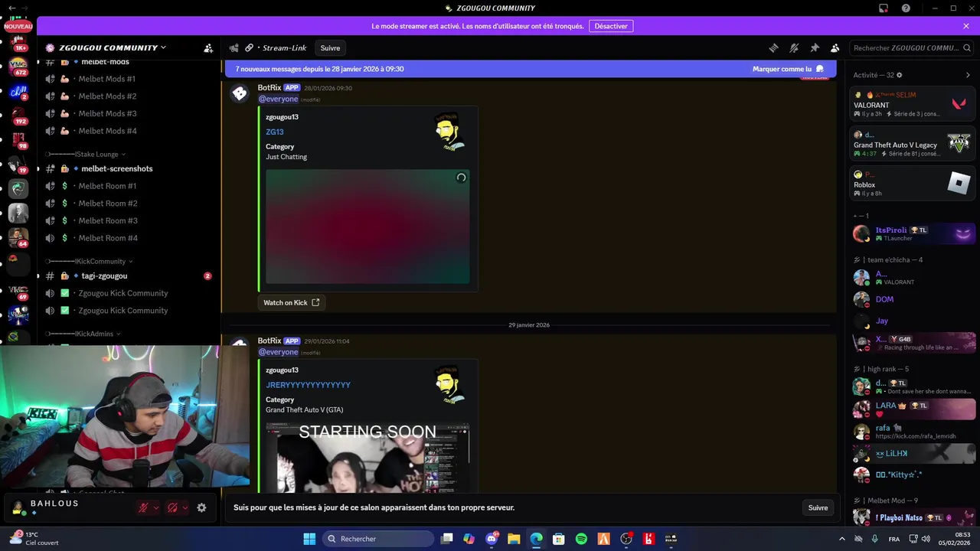Open Playboi Natso member entry
The image size is (980, 551).
[913, 518]
